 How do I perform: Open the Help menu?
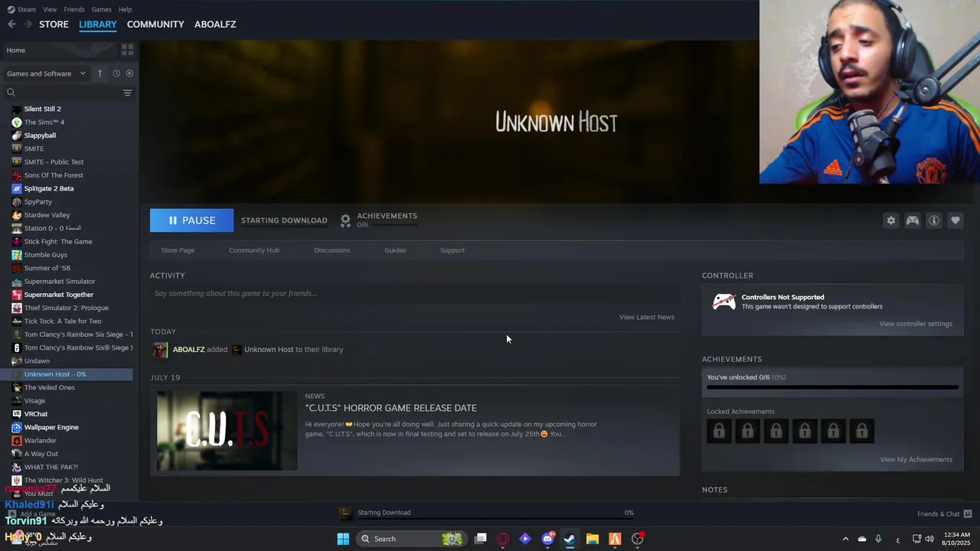126,9
